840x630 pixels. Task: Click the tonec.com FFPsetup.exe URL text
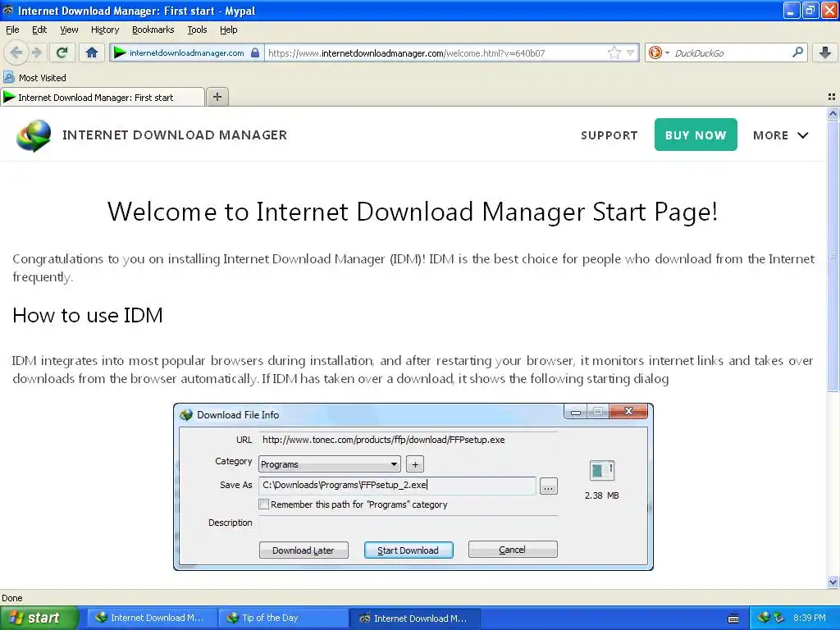[383, 440]
